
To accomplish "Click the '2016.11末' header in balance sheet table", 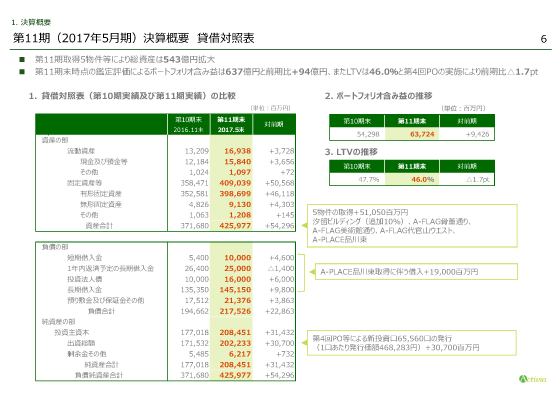I will (189, 130).
